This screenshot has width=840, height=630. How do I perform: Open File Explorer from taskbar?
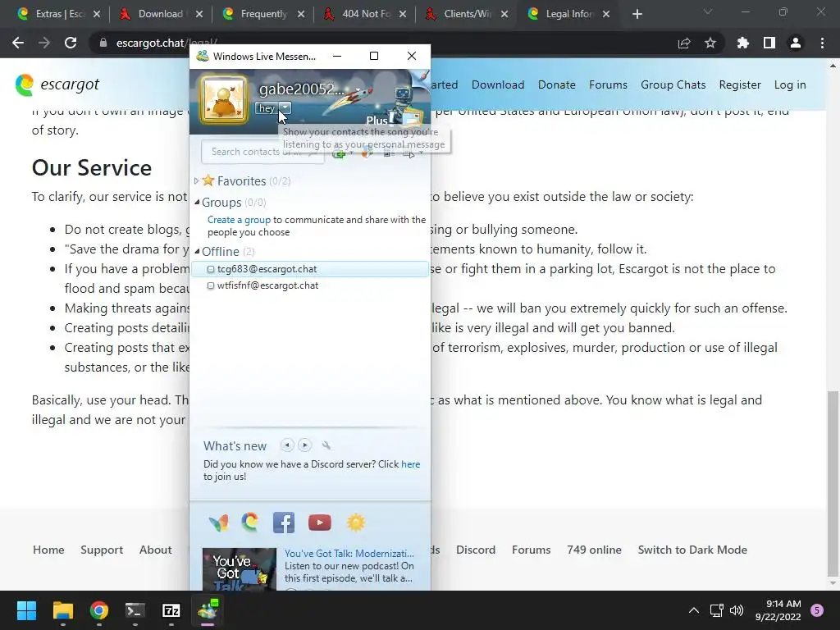pos(62,610)
